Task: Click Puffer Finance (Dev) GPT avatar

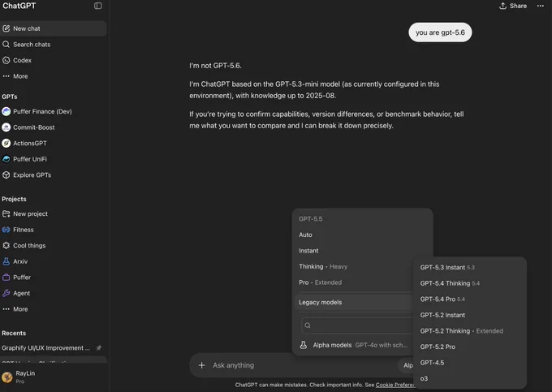Action: (6, 111)
